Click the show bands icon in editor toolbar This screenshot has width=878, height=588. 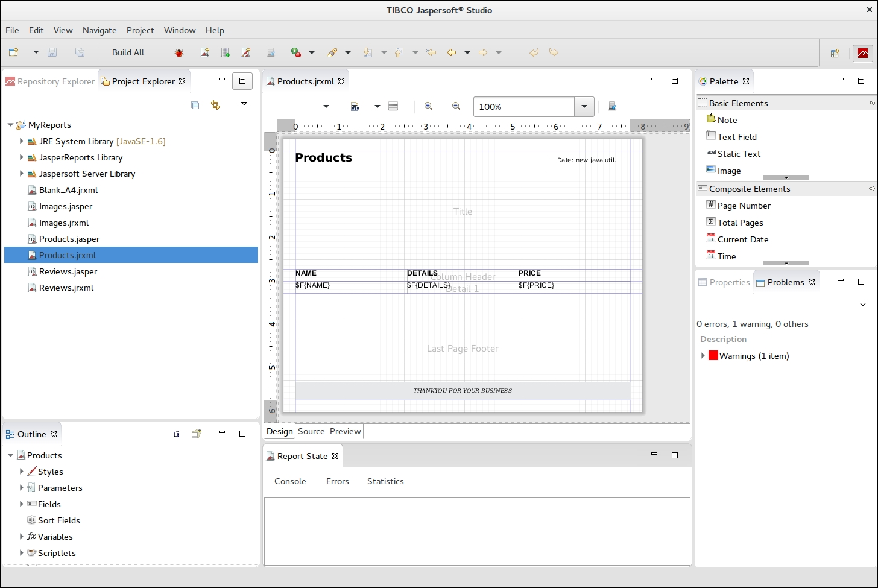click(393, 106)
